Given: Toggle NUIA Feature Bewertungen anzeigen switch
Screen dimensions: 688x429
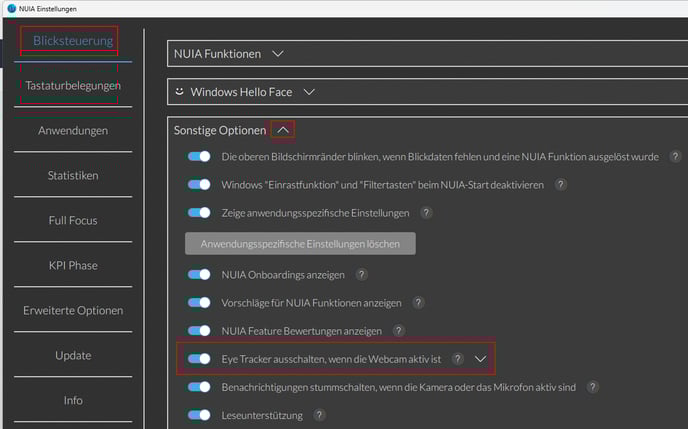Looking at the screenshot, I should click(x=199, y=330).
